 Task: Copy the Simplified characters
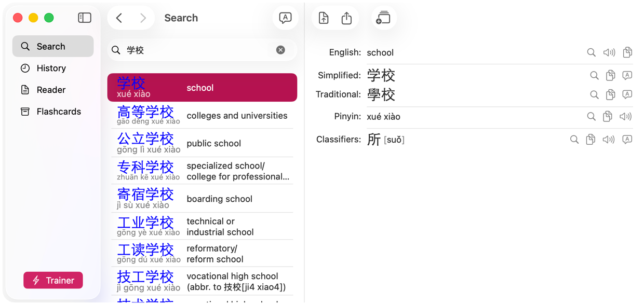[x=610, y=75]
